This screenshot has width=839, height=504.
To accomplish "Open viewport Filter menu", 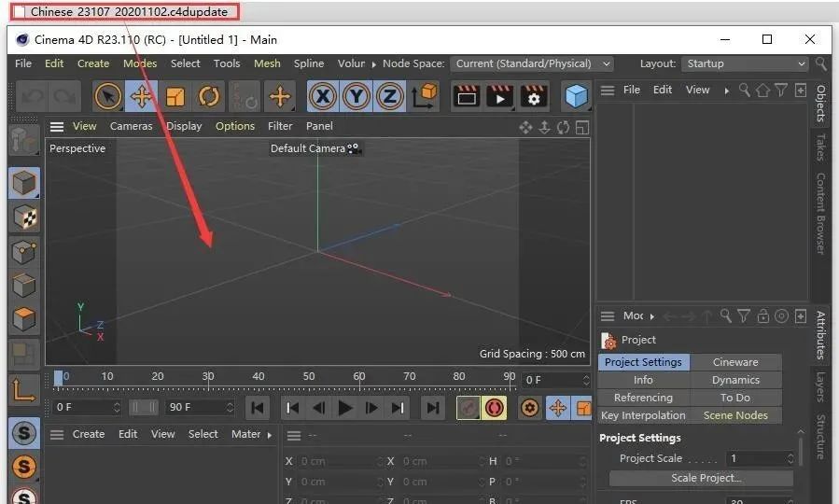I will pos(280,126).
